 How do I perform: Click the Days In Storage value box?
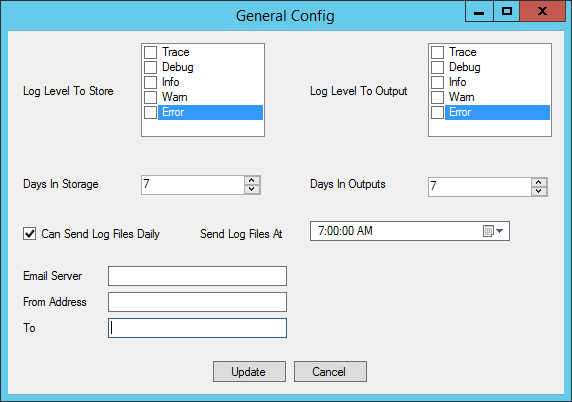point(193,185)
